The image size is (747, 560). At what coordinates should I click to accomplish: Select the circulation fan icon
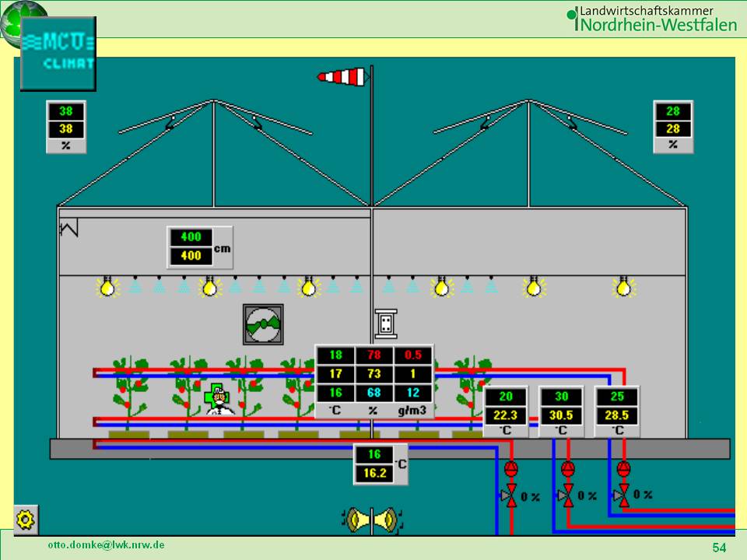point(263,324)
